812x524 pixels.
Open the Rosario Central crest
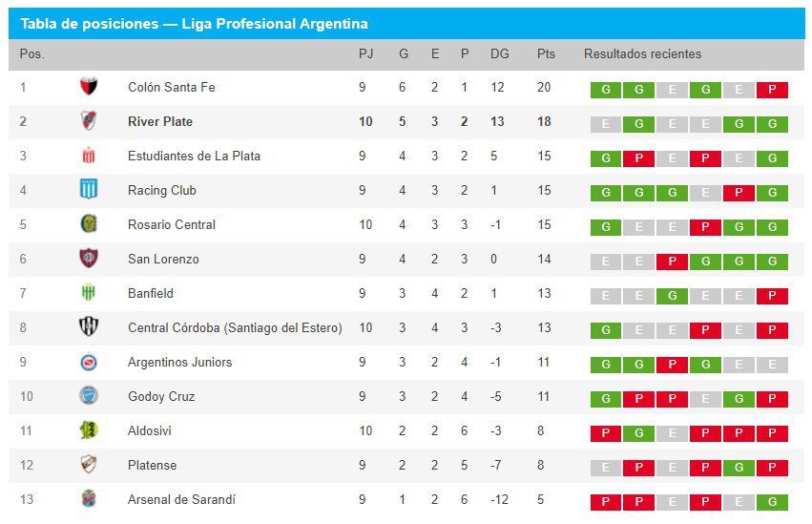pos(89,224)
